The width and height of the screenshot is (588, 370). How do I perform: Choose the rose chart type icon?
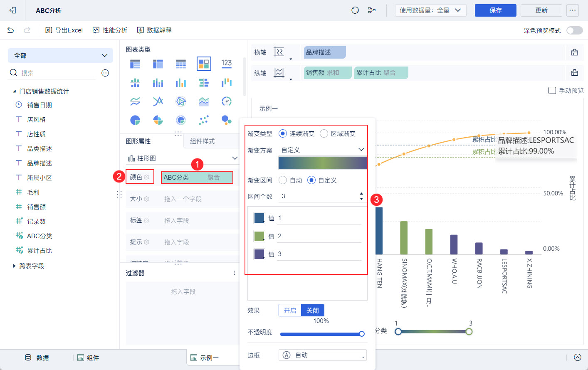coord(158,120)
